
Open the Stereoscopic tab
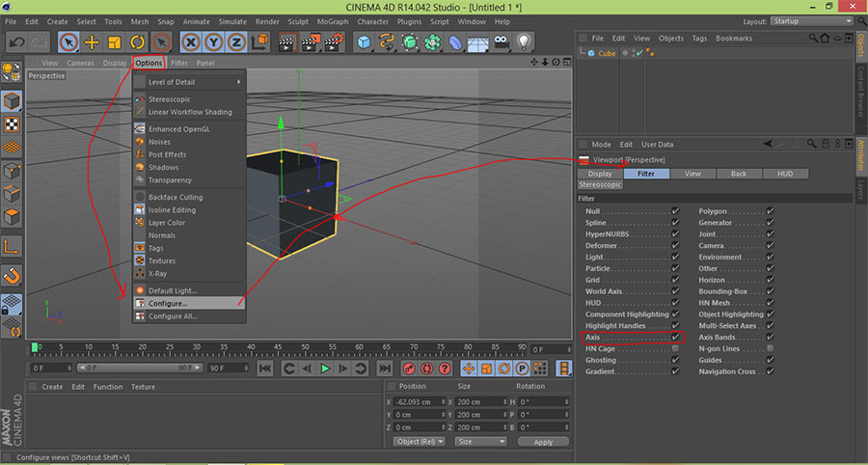[600, 184]
